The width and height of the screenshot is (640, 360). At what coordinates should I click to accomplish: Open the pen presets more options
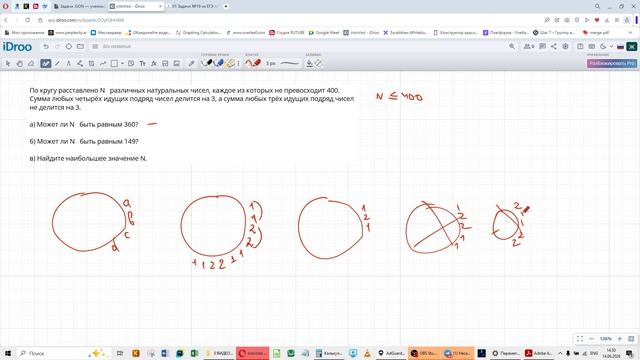(x=238, y=63)
